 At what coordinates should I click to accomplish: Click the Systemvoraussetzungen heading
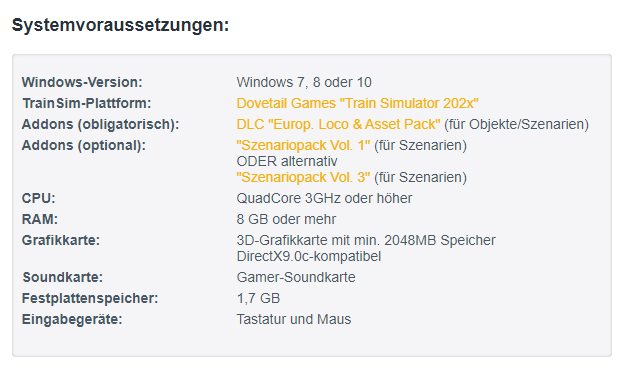click(x=121, y=25)
